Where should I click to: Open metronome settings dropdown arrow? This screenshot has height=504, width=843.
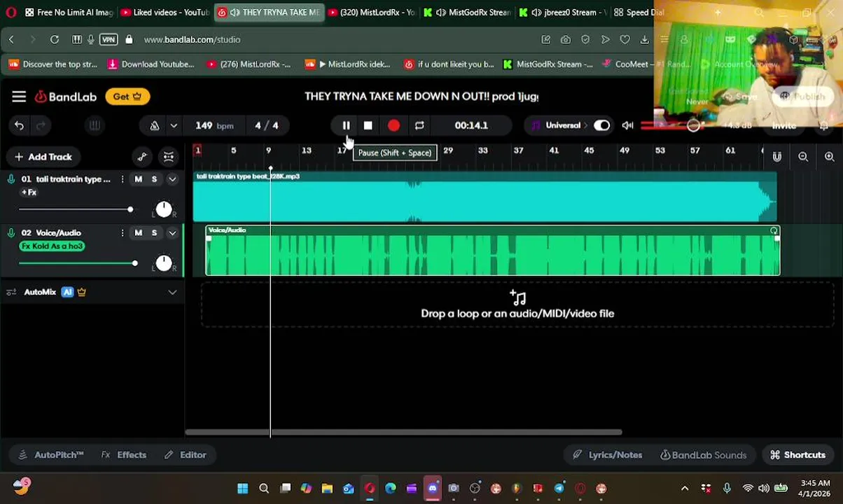(174, 125)
